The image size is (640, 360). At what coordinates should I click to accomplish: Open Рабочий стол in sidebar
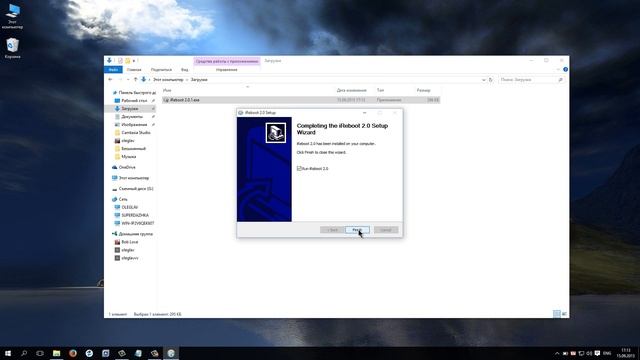click(x=134, y=100)
